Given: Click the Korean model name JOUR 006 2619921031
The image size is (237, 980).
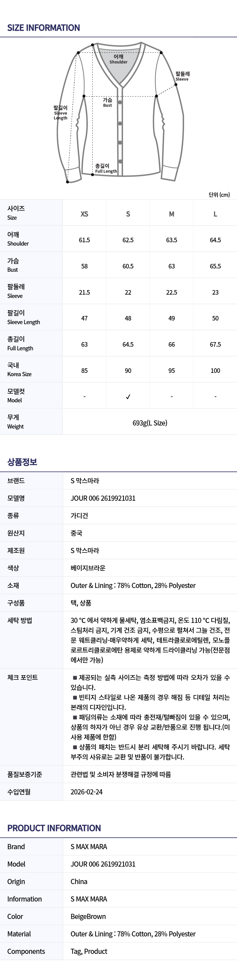Looking at the screenshot, I should click(x=103, y=498).
